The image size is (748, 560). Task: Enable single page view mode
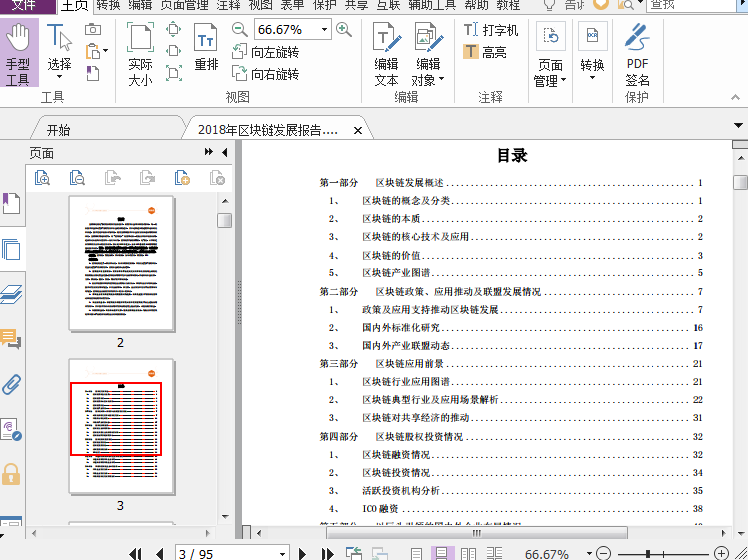click(416, 554)
